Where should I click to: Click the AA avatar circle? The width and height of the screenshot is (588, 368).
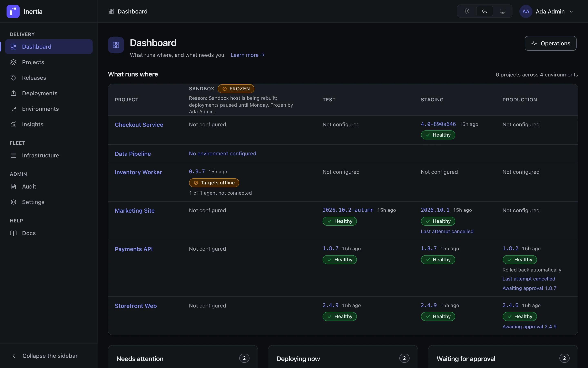[526, 11]
